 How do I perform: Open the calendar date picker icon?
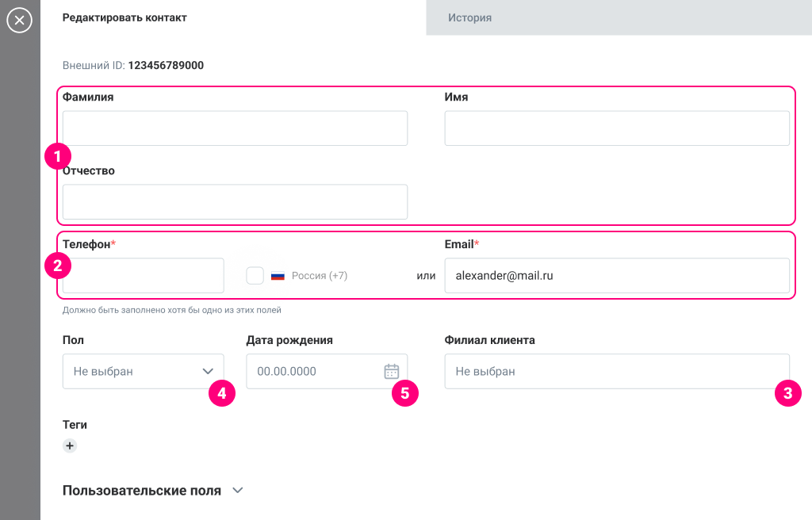(x=391, y=371)
